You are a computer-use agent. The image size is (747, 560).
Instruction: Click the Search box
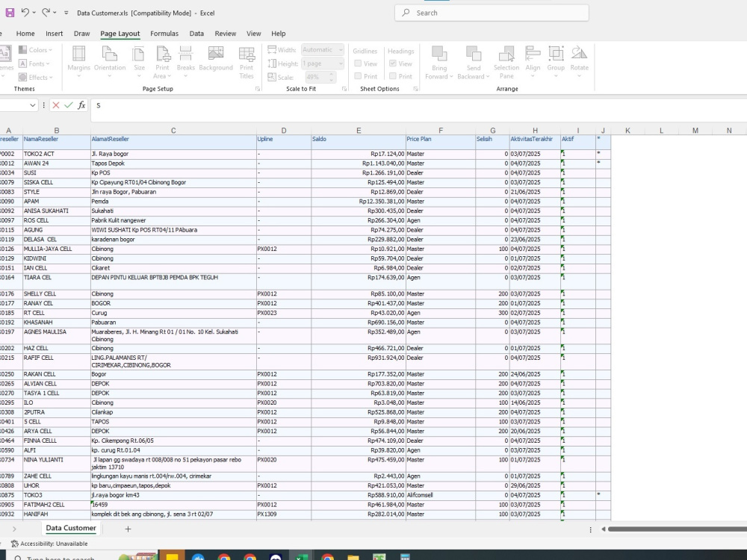[x=492, y=13]
